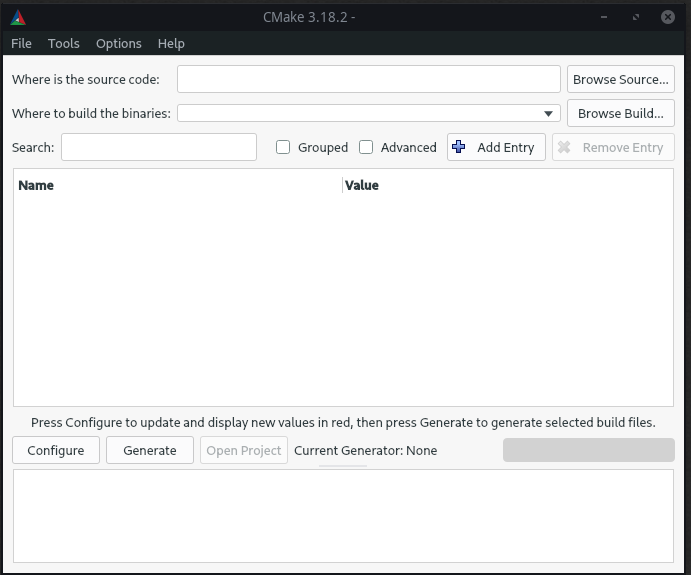Click the 'Press Configure to update' hint text

(x=343, y=423)
